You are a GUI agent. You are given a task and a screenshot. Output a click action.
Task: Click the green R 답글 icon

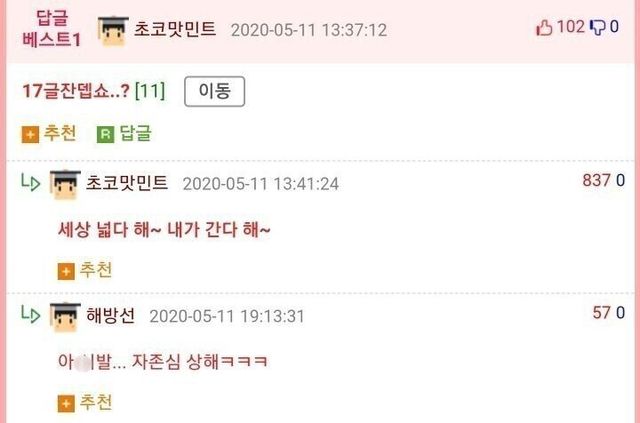point(105,135)
